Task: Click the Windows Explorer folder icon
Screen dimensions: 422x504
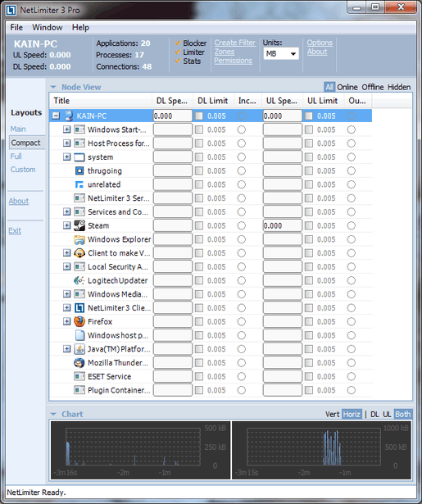Action: coord(79,239)
